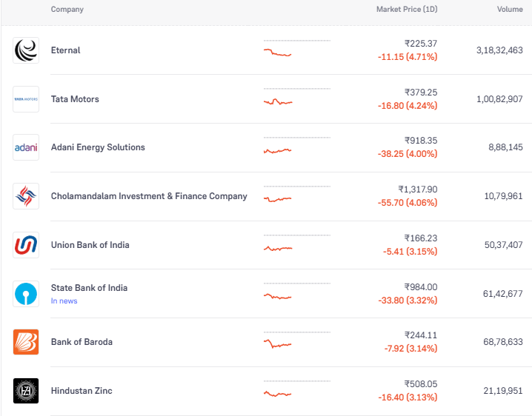The height and width of the screenshot is (416, 532).
Task: Click the Eternal company logo icon
Action: pos(26,50)
